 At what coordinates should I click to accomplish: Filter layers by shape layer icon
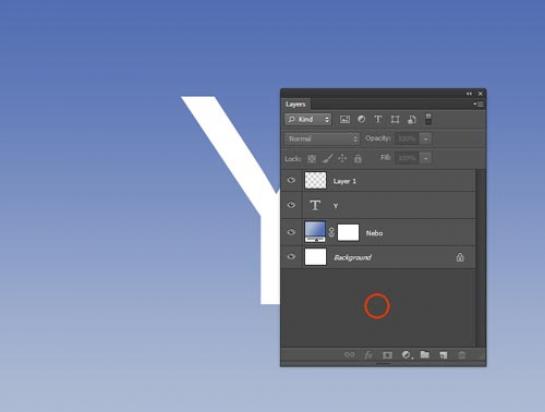[x=395, y=120]
